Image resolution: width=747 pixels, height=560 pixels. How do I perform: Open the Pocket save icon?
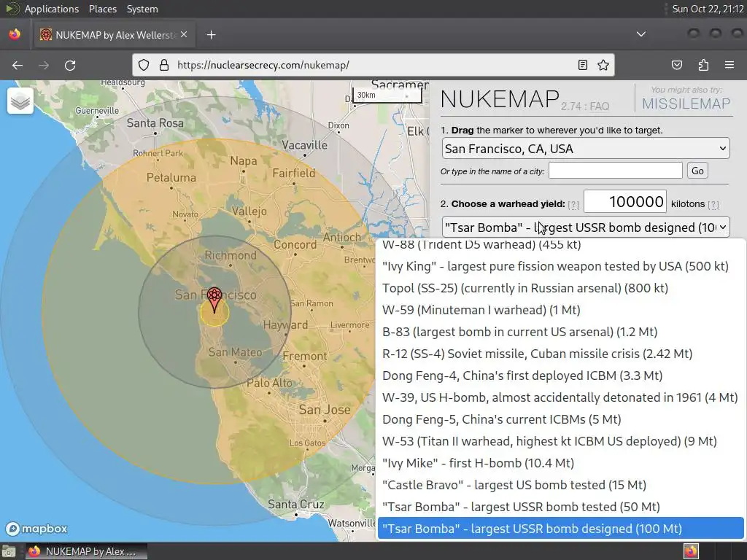677,65
